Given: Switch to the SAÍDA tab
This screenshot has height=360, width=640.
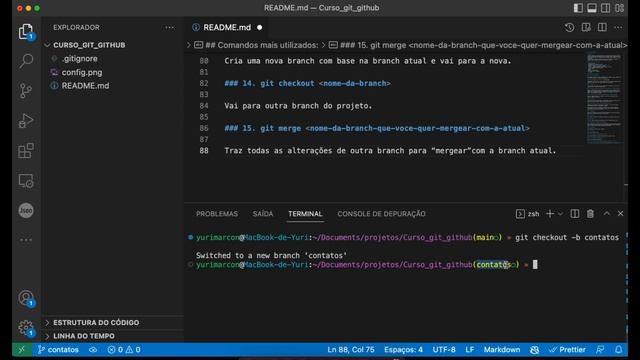Looking at the screenshot, I should click(263, 214).
